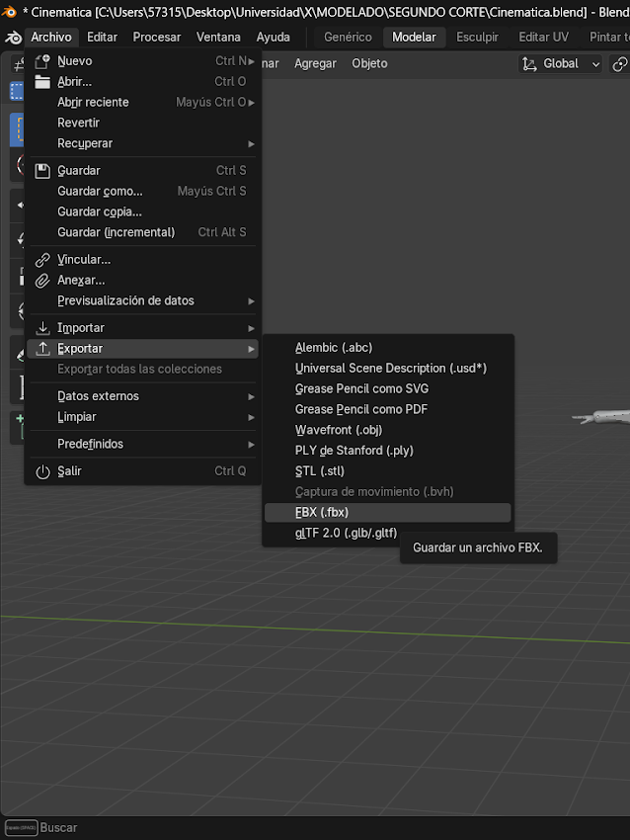
Task: Open the Objeto menu in viewport header
Action: point(369,64)
